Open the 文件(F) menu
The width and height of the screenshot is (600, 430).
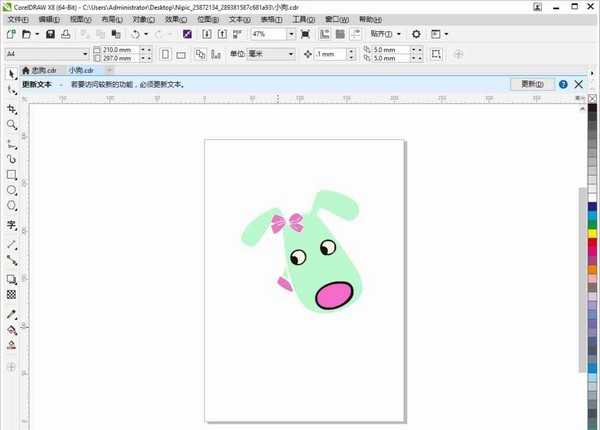[x=18, y=19]
